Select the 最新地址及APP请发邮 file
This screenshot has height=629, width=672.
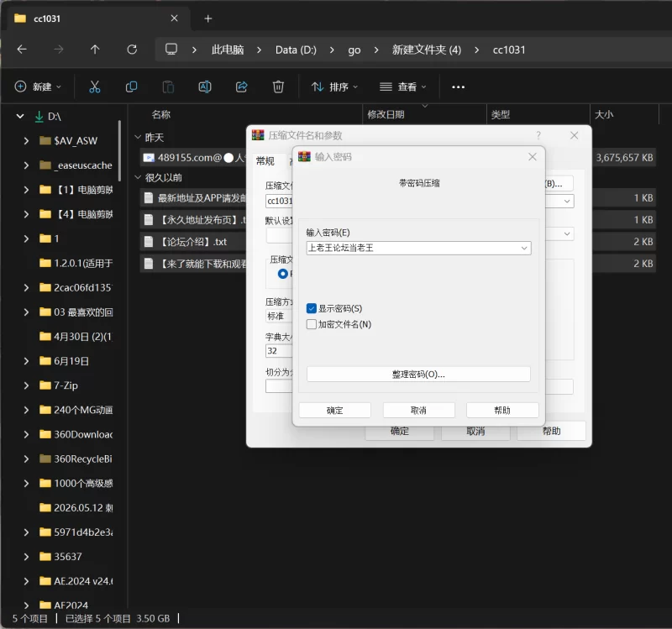195,198
